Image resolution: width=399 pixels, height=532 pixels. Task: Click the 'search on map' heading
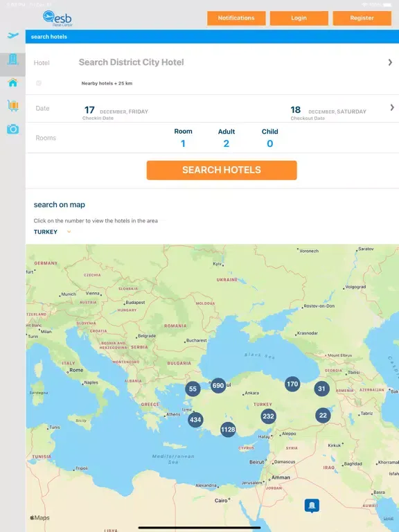pyautogui.click(x=60, y=204)
